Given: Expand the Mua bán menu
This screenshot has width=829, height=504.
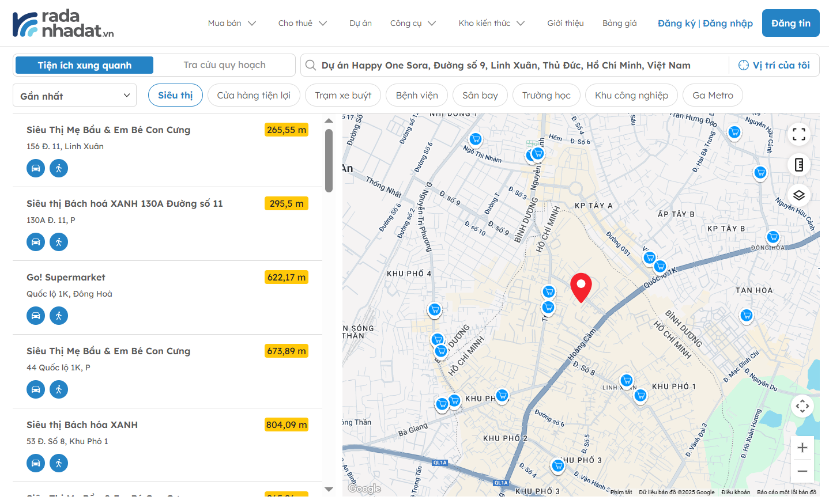Looking at the screenshot, I should pyautogui.click(x=232, y=23).
